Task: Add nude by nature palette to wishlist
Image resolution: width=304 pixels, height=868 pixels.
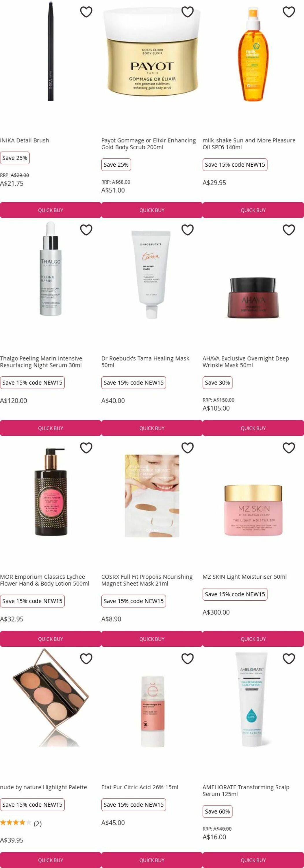Action: click(x=86, y=659)
